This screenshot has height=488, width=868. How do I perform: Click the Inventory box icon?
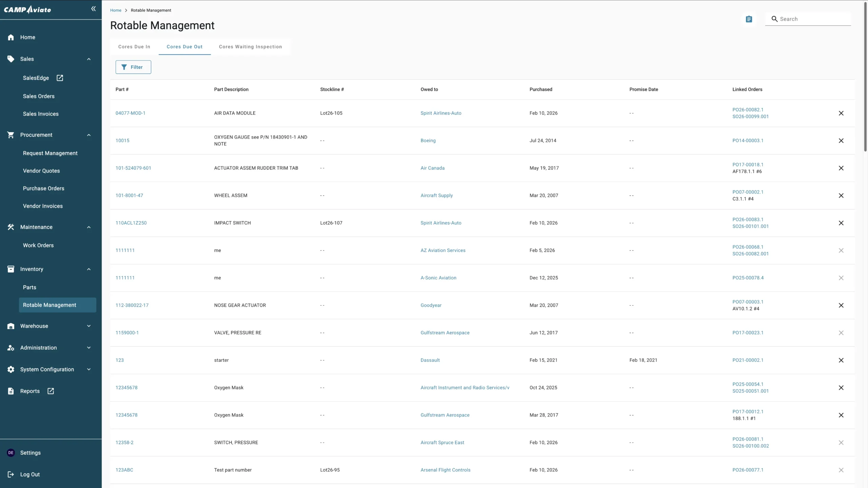click(x=11, y=269)
